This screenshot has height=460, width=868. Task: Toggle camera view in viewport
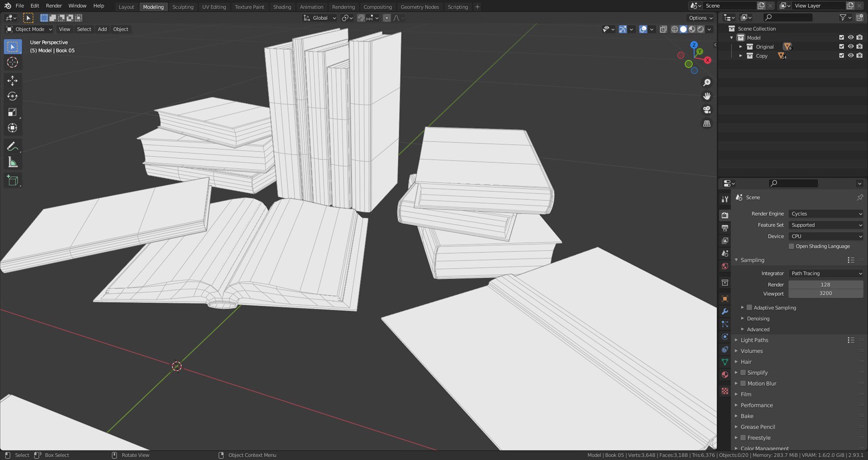(x=707, y=110)
